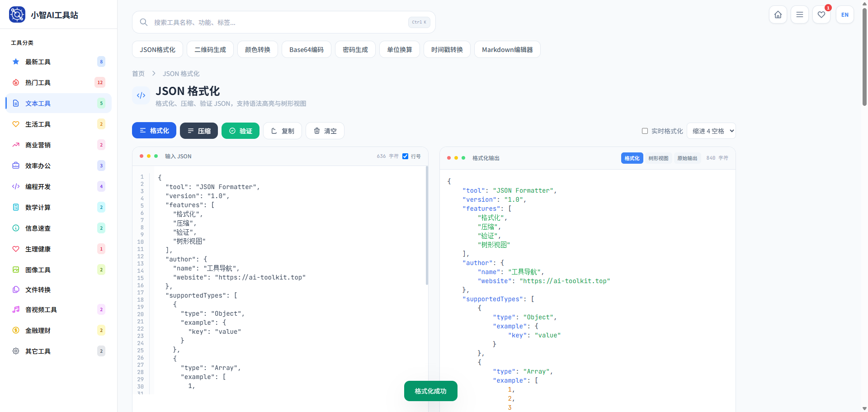
Task: Enable the 实时格式化 checkbox
Action: pos(645,131)
